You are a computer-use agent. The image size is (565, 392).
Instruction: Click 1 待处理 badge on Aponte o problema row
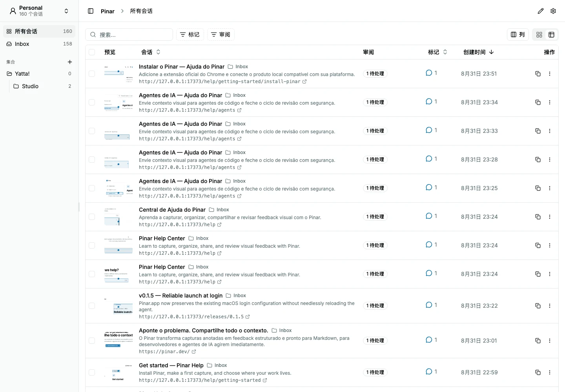(375, 341)
